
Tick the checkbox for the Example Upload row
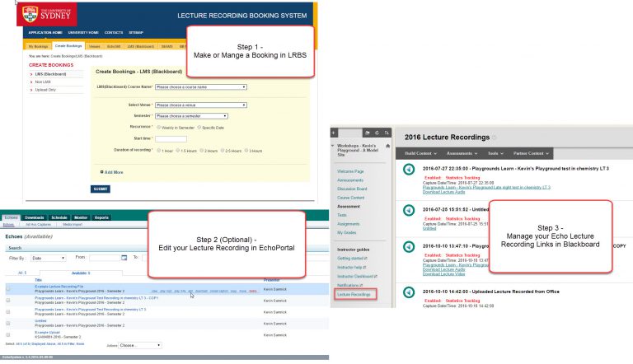[8, 334]
